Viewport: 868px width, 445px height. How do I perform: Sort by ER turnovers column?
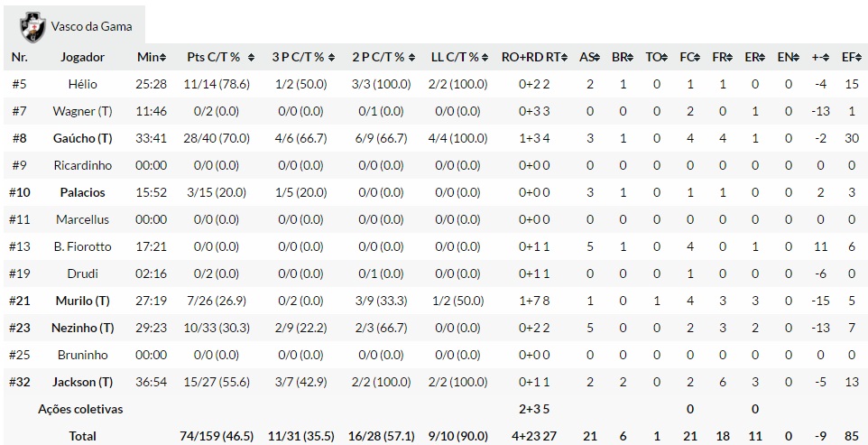pyautogui.click(x=754, y=57)
